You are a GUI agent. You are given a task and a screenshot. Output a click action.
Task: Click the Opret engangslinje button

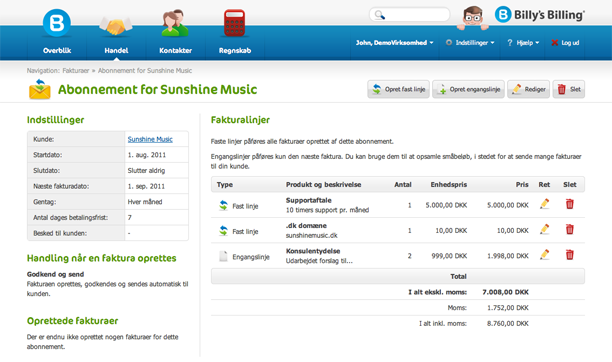tap(468, 89)
